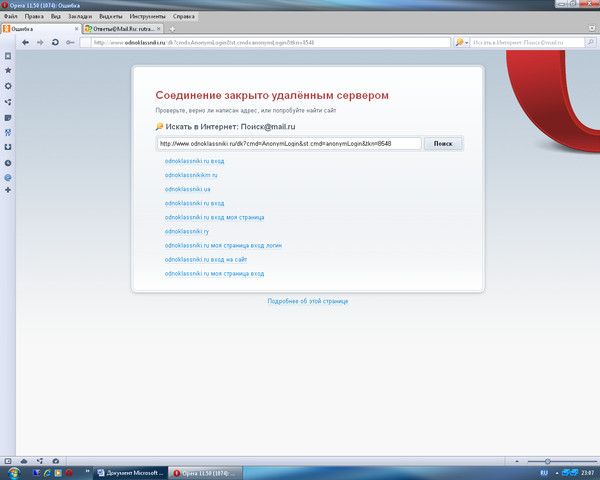The height and width of the screenshot is (480, 600).
Task: Open the view zoom dropdown arrow in the status bar
Action: click(x=517, y=461)
